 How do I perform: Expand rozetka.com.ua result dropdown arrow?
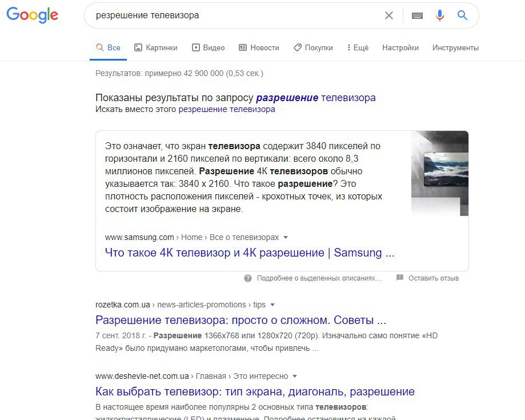(x=272, y=305)
